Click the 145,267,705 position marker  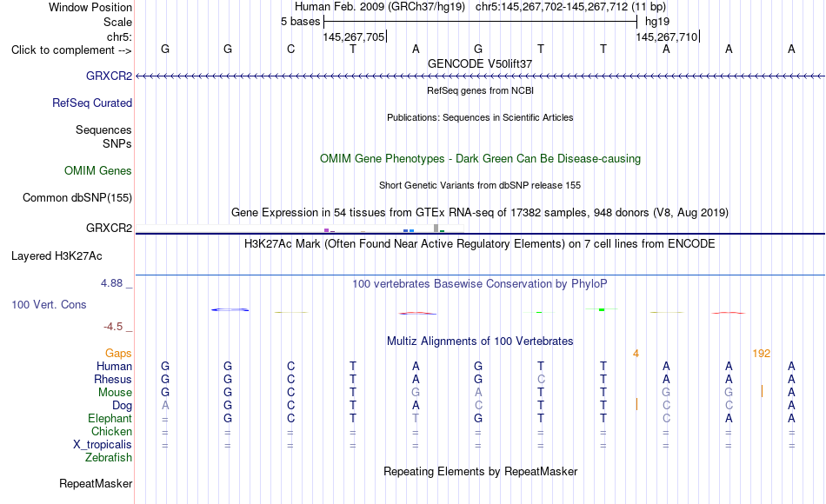pos(354,36)
